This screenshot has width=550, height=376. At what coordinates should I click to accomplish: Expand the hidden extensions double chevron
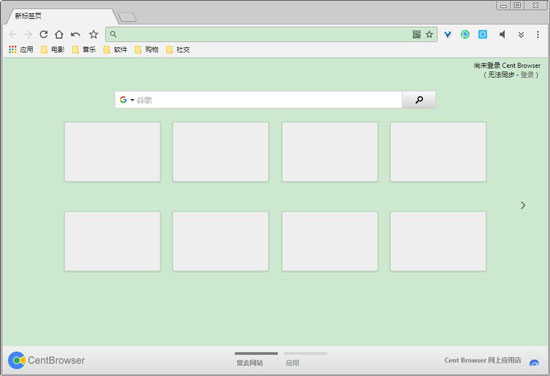coord(521,34)
